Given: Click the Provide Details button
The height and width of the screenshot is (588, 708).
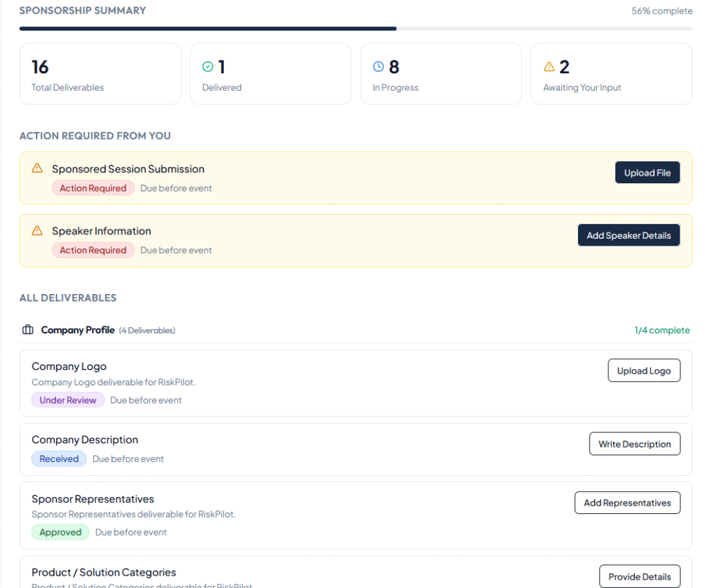Looking at the screenshot, I should tap(639, 576).
